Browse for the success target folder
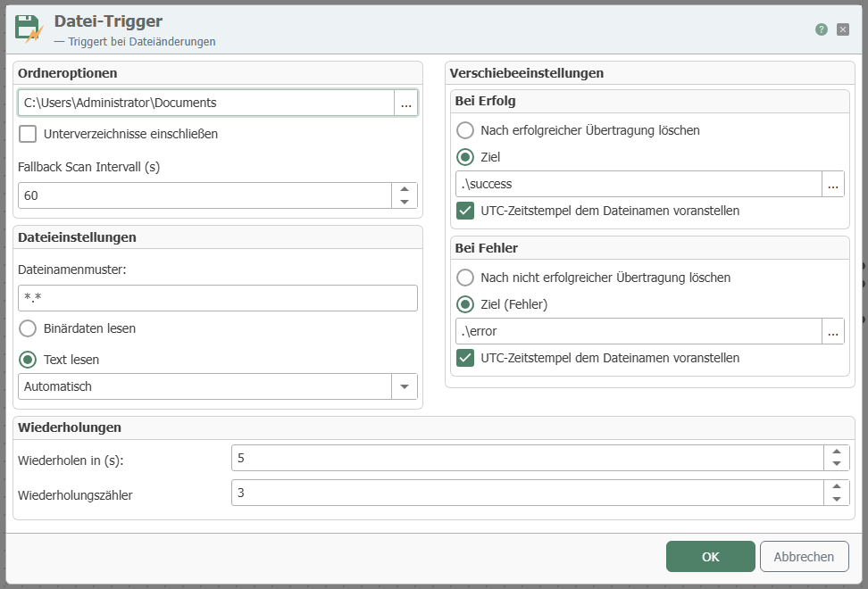 832,185
